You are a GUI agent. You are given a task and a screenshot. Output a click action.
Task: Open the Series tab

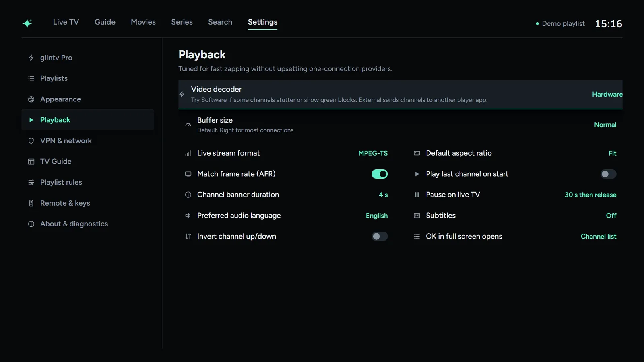[182, 22]
